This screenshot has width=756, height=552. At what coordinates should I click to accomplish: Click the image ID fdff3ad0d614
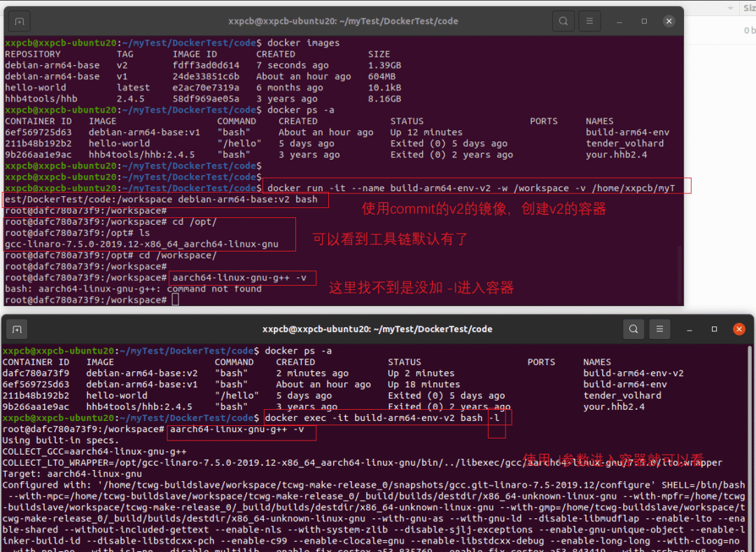(206, 65)
